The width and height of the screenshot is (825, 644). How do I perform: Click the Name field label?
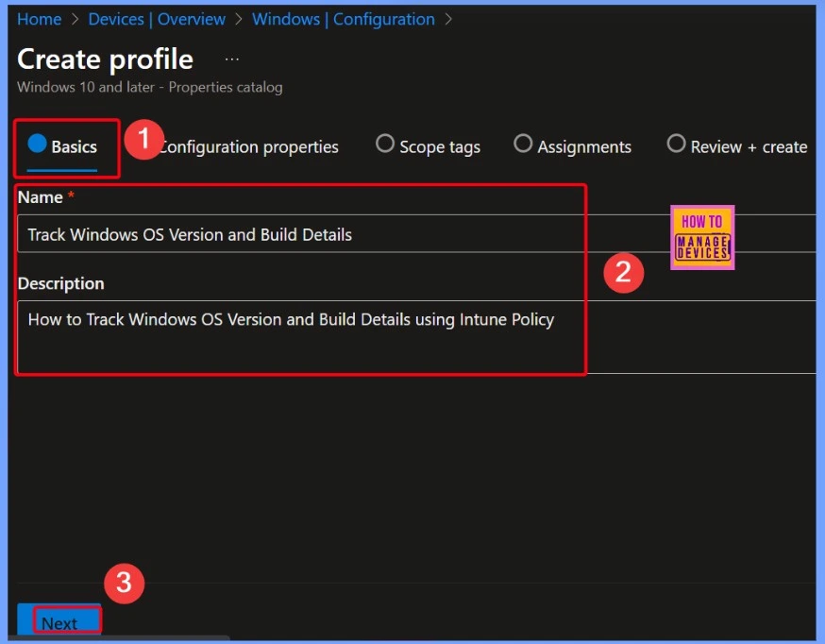point(40,197)
